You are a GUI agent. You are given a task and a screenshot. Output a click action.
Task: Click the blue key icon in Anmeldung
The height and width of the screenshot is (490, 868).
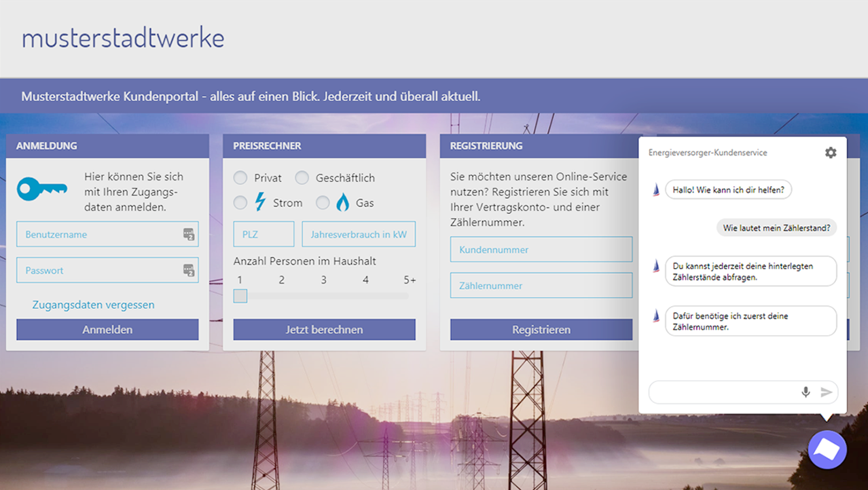coord(42,189)
